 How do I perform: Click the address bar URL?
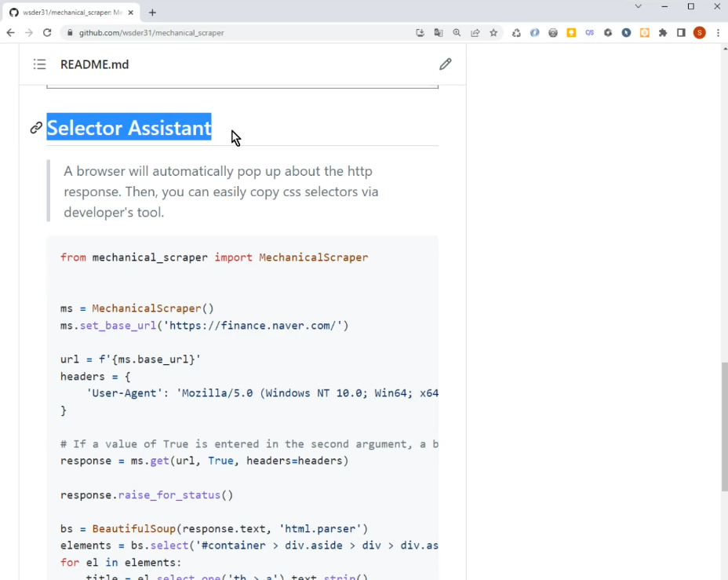click(151, 32)
